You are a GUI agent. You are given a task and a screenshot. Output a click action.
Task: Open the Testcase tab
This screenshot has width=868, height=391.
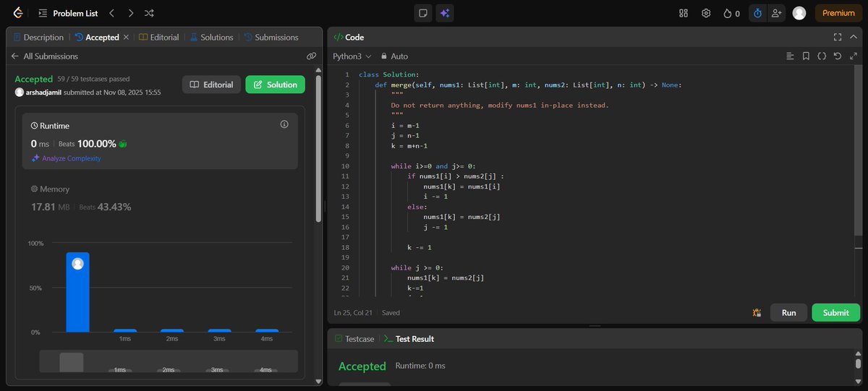coord(354,338)
